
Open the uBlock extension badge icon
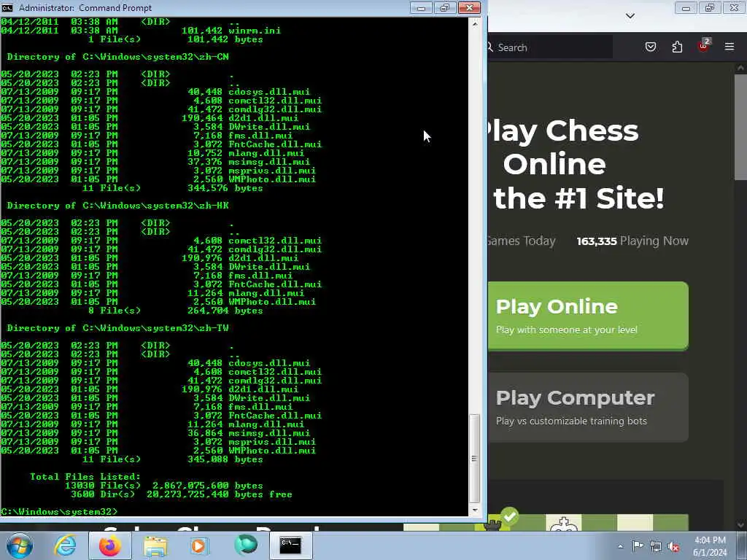coord(704,46)
